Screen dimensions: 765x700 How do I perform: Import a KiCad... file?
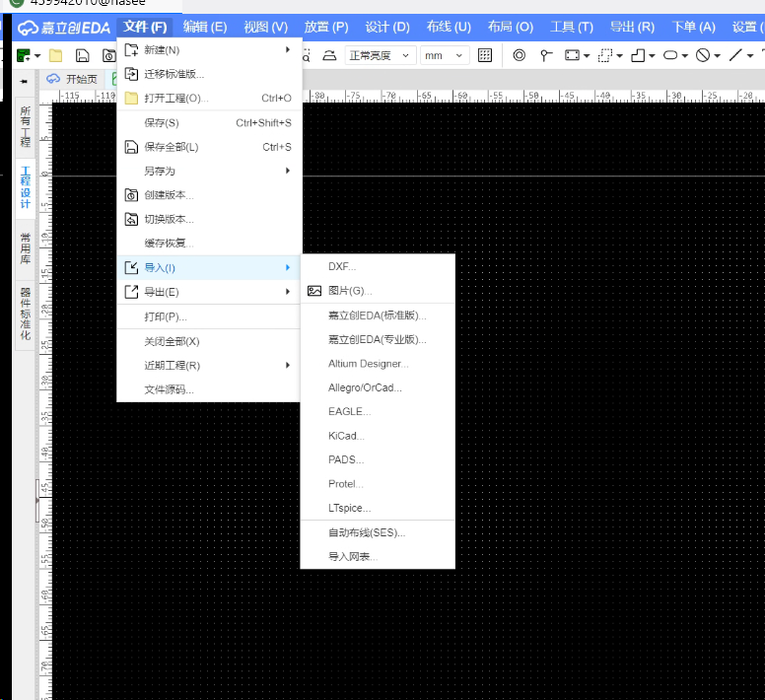pyautogui.click(x=378, y=436)
